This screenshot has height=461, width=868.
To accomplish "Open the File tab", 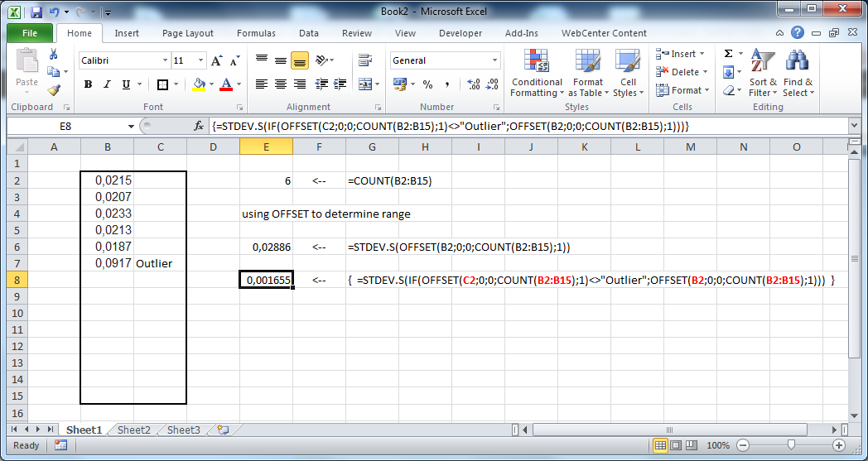I will (x=30, y=33).
